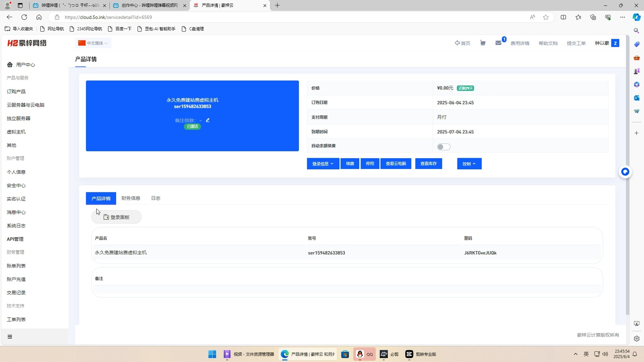
Task: Switch to the 日志 tab
Action: point(156,198)
